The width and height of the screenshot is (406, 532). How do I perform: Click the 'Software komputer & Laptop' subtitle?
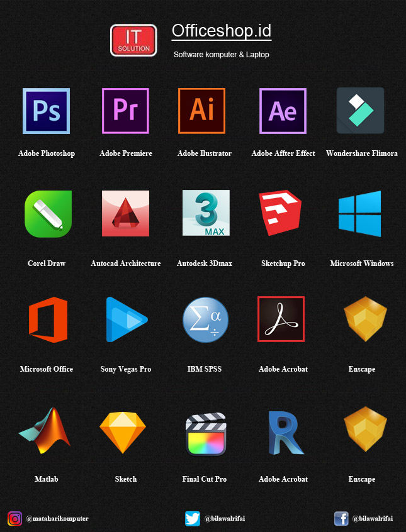point(221,54)
